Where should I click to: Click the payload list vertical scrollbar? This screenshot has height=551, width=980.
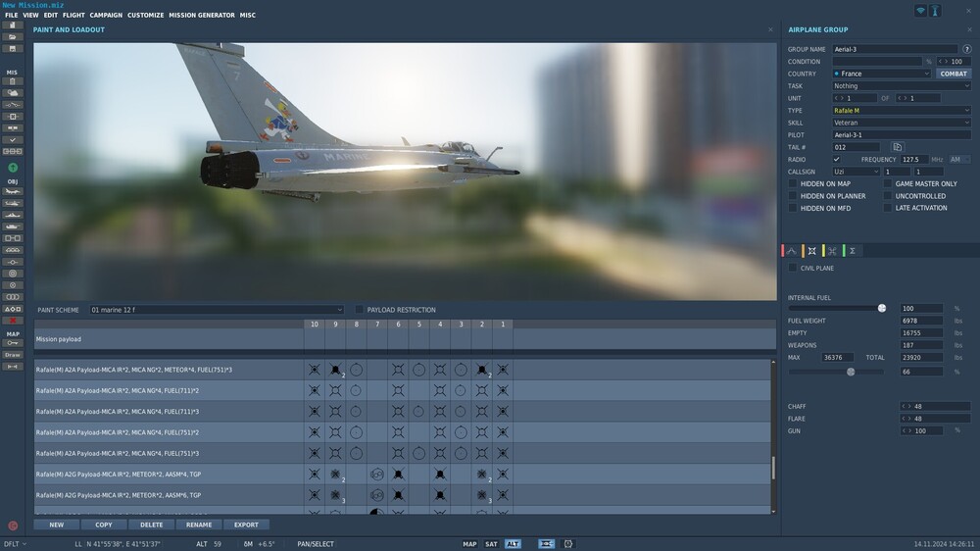pos(773,468)
